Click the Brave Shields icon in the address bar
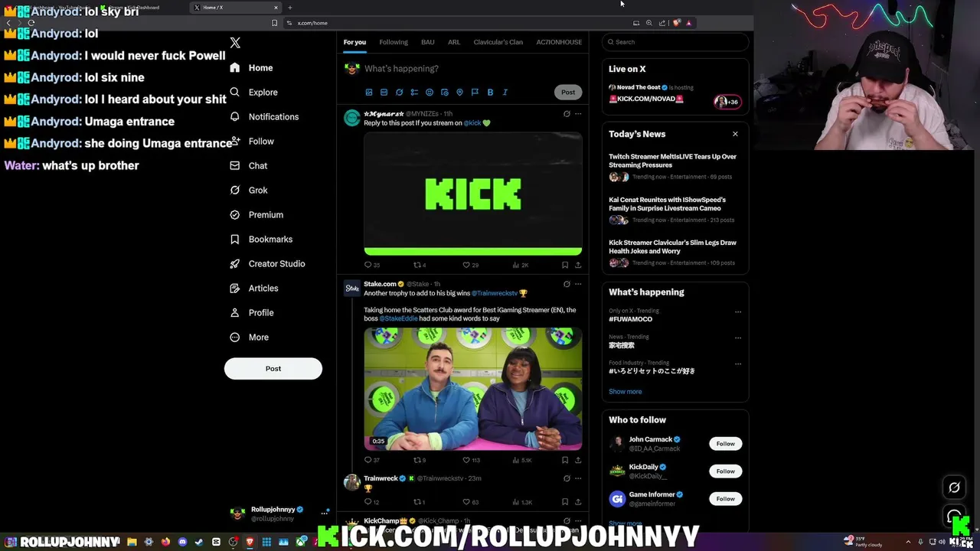This screenshot has width=980, height=551. [677, 23]
